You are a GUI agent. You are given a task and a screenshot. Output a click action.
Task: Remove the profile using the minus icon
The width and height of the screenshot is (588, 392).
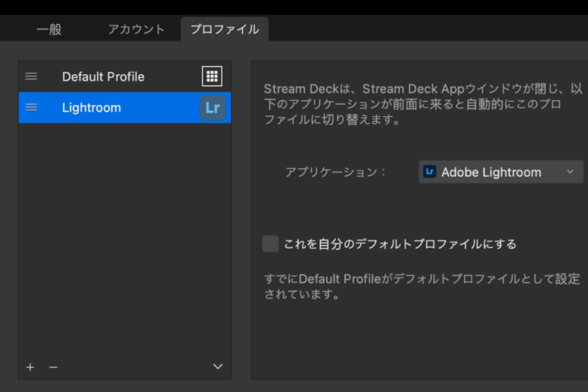pyautogui.click(x=53, y=366)
